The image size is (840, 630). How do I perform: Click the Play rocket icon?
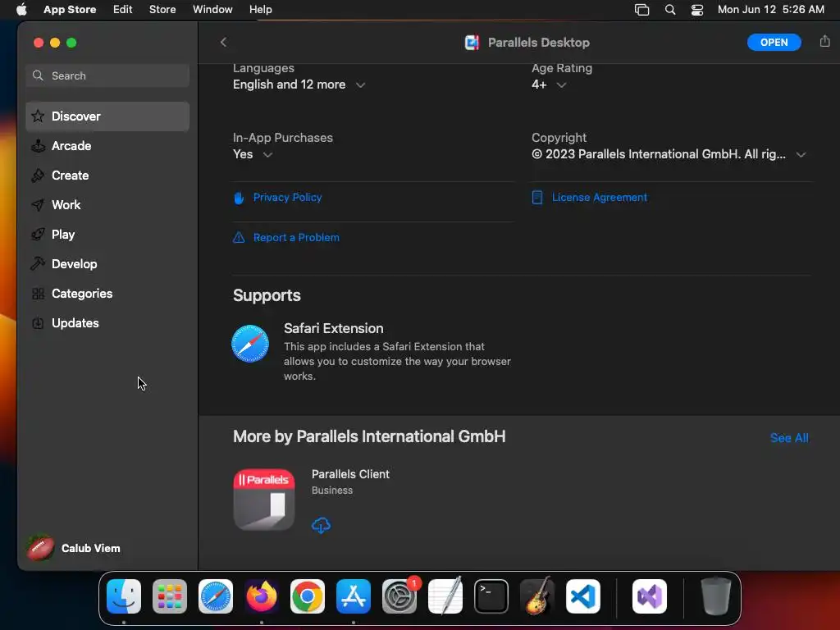[38, 234]
